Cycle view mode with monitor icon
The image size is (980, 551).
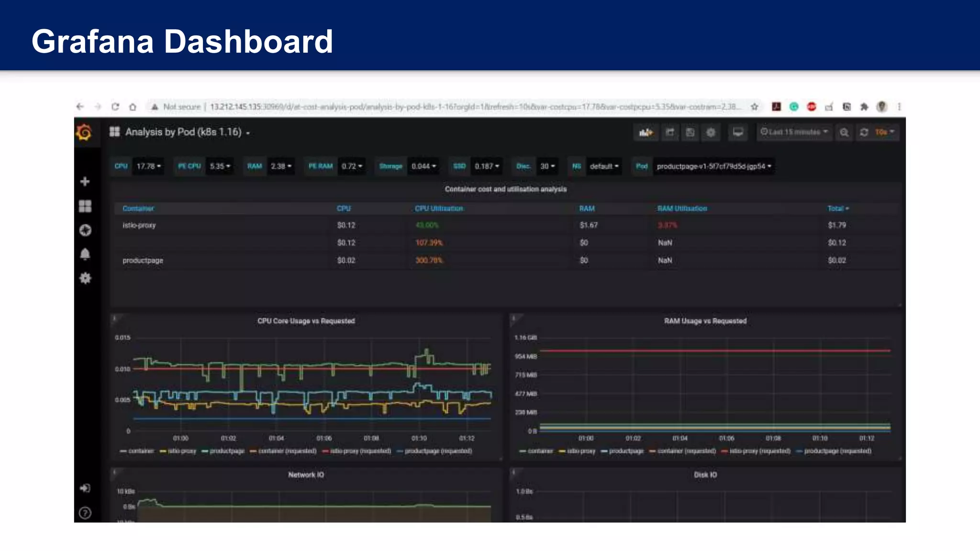[x=738, y=132]
